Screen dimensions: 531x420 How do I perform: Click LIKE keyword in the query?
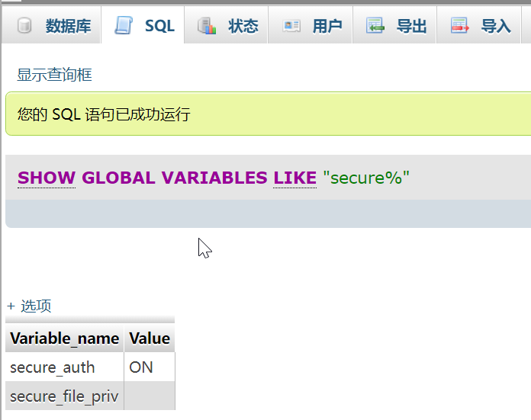(x=294, y=178)
